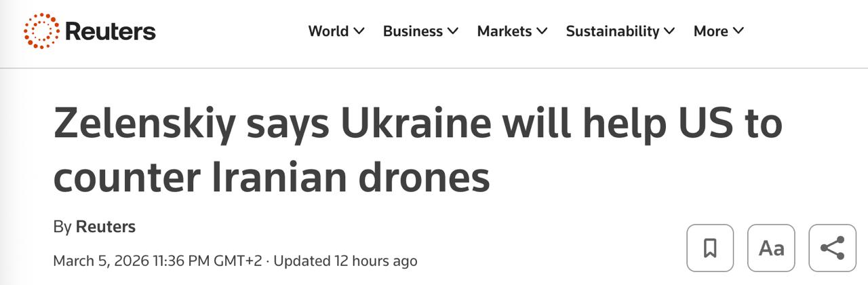868x285 pixels.
Task: Bookmark this article with the save icon
Action: pos(710,248)
